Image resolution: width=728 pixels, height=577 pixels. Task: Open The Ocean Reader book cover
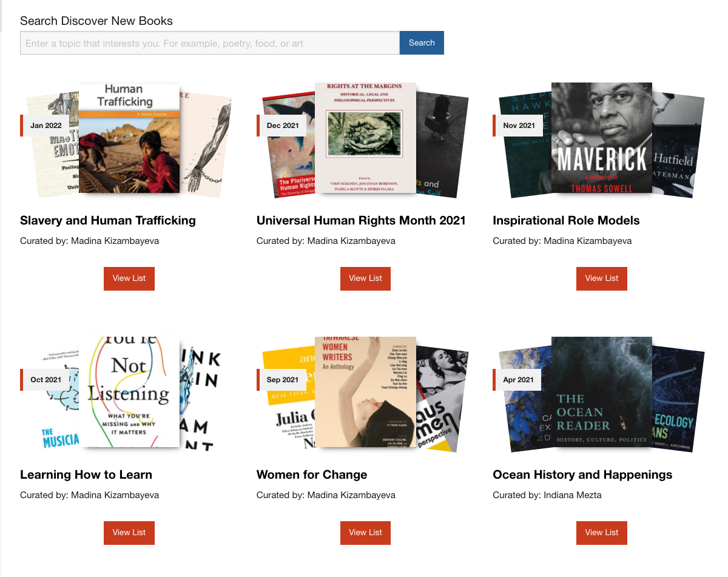[602, 392]
